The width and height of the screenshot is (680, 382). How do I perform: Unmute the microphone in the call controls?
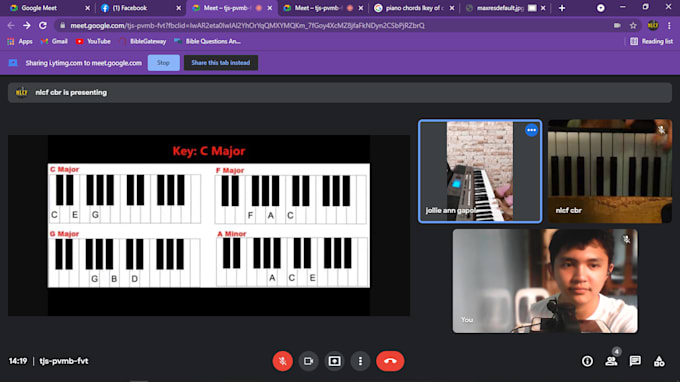(x=282, y=361)
